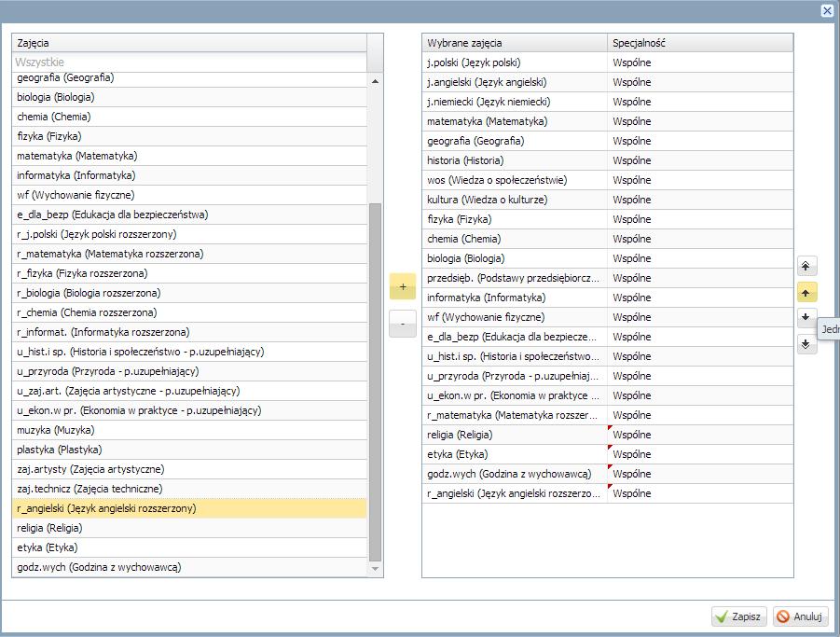Viewport: 840px width, 637px height.
Task: Move selected item one position up
Action: (x=806, y=293)
